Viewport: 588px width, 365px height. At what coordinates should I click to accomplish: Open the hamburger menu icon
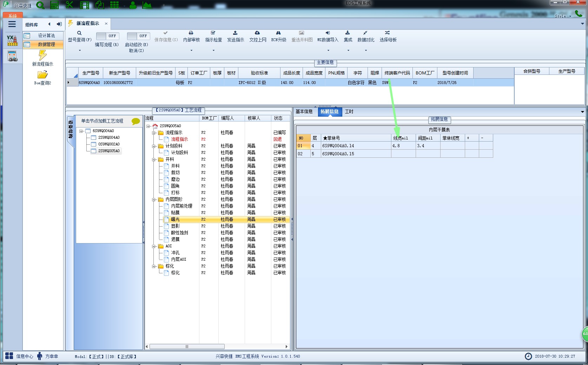click(12, 24)
